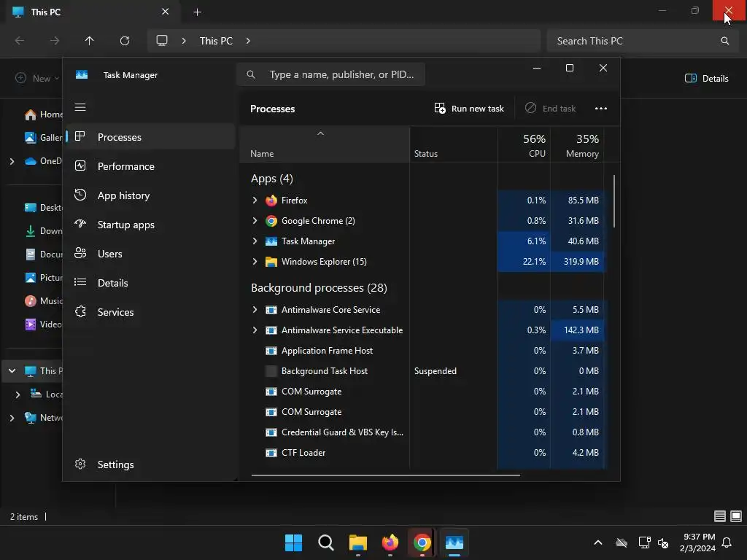Expand Antimalware Service Executable row
747x560 pixels.
click(x=255, y=330)
